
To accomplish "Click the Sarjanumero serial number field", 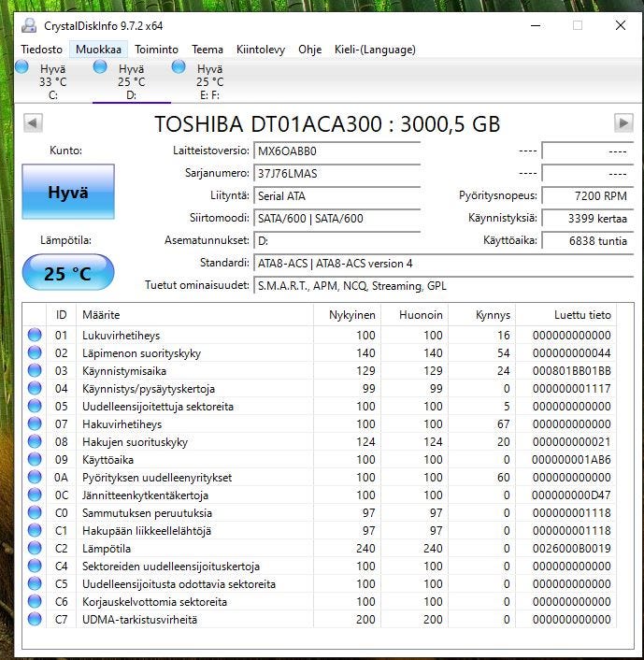I will pos(336,173).
